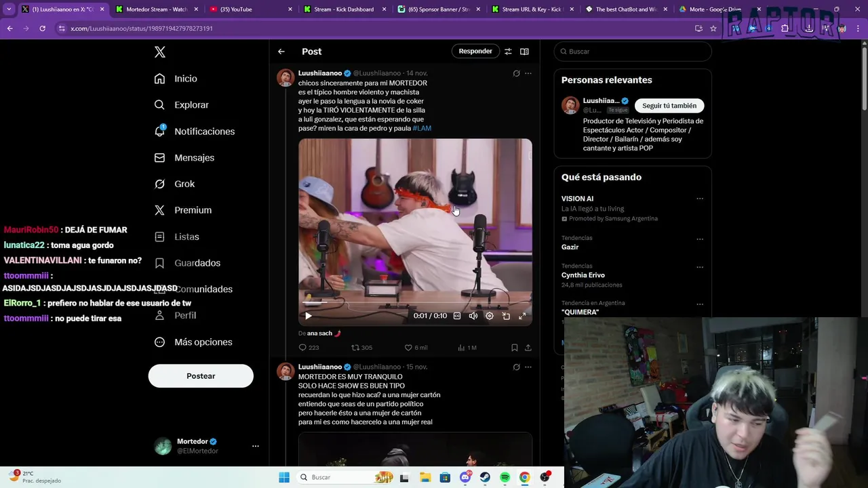Open Grok in the sidebar
This screenshot has height=488, width=868.
pos(174,184)
